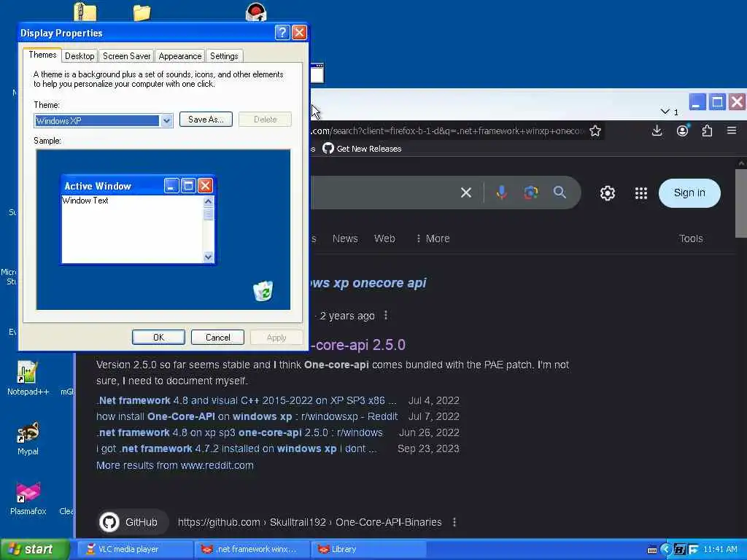747x560 pixels.
Task: Bookmark page with the star icon
Action: [x=595, y=131]
